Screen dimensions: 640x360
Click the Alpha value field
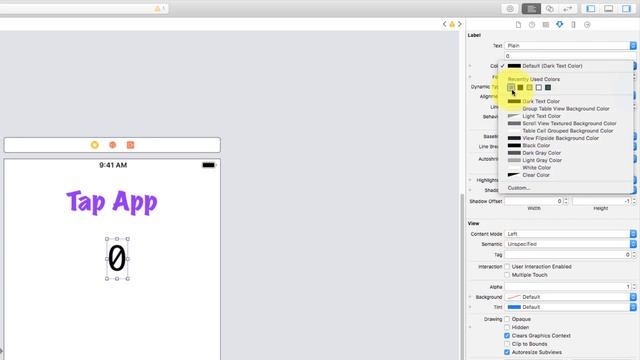568,287
